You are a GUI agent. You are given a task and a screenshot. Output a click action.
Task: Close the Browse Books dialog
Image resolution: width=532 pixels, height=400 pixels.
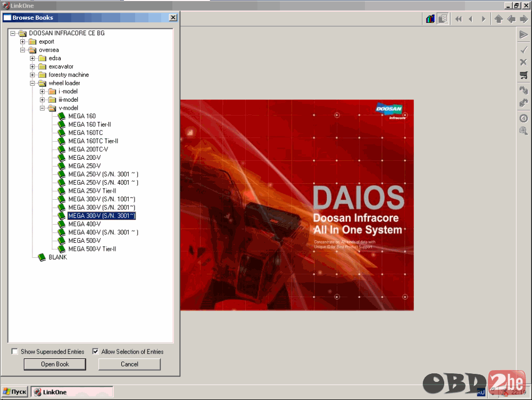tap(173, 18)
